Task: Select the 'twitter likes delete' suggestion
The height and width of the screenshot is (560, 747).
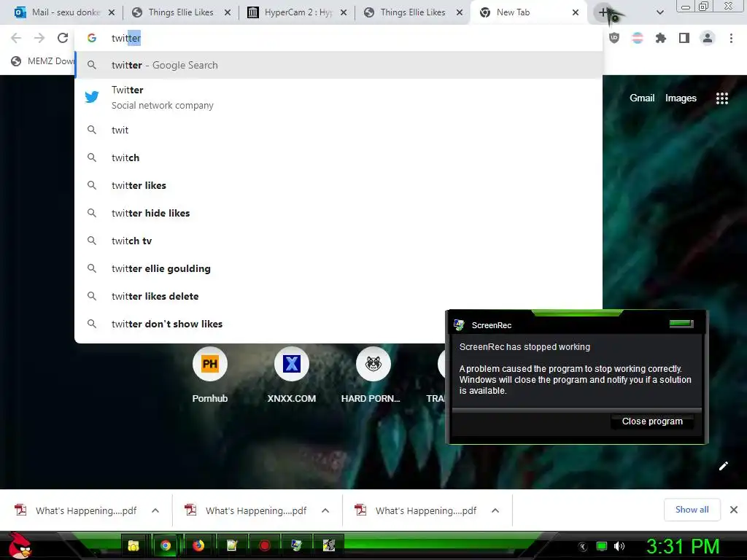Action: 338,296
